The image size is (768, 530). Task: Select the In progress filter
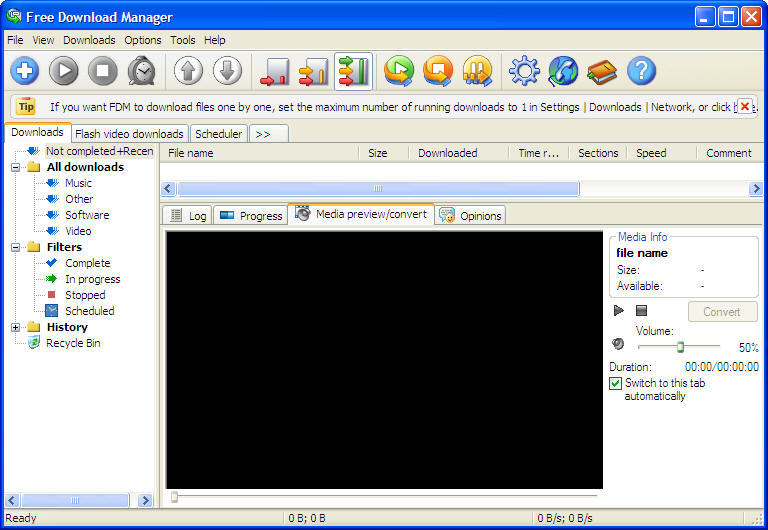point(93,279)
